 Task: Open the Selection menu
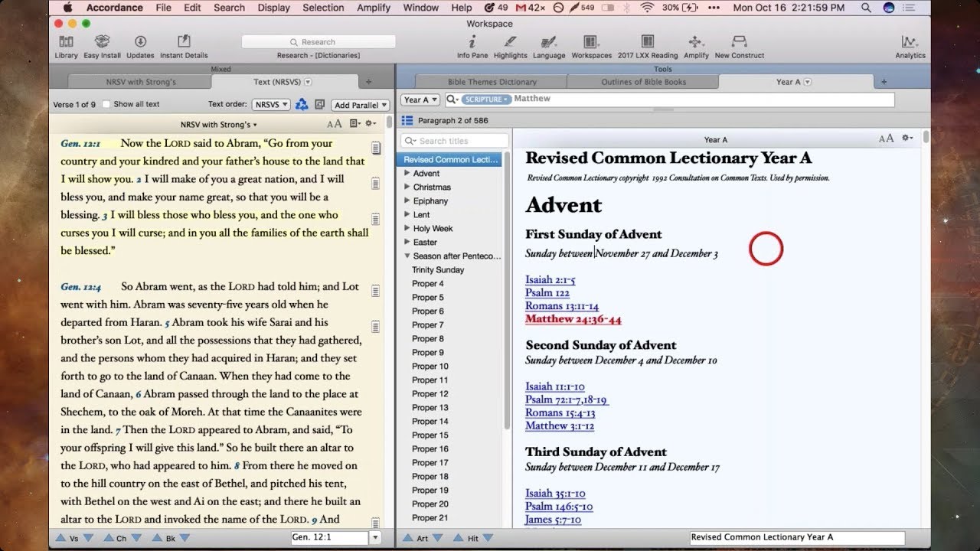(x=323, y=8)
